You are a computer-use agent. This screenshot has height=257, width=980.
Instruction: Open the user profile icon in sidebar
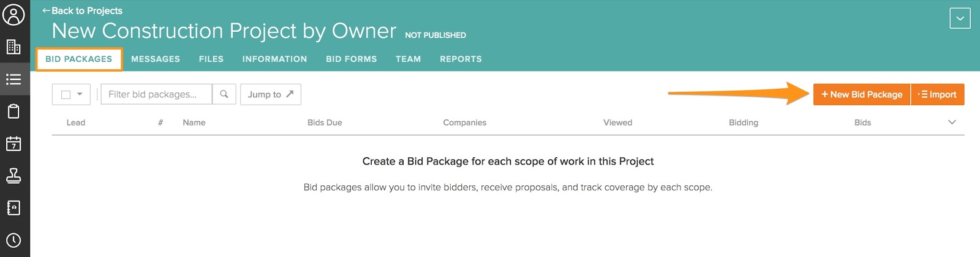pyautogui.click(x=13, y=15)
